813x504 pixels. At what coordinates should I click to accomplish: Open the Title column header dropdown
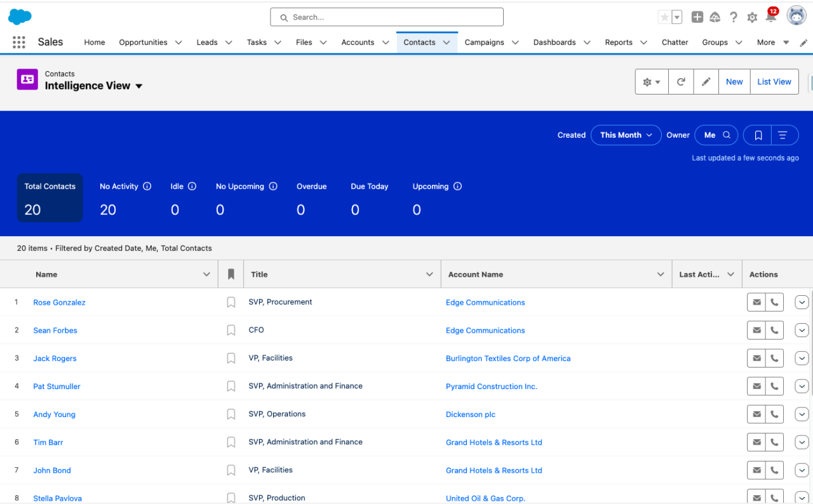tap(429, 274)
